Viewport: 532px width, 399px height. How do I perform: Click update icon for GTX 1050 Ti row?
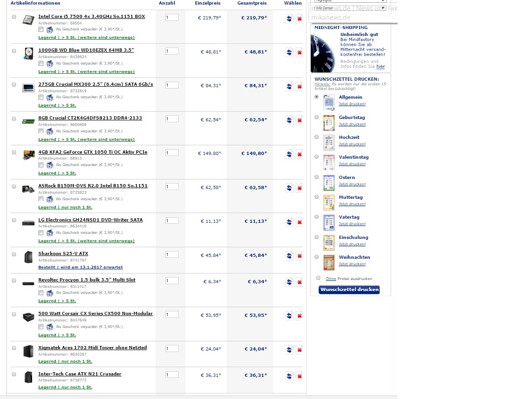click(x=289, y=154)
